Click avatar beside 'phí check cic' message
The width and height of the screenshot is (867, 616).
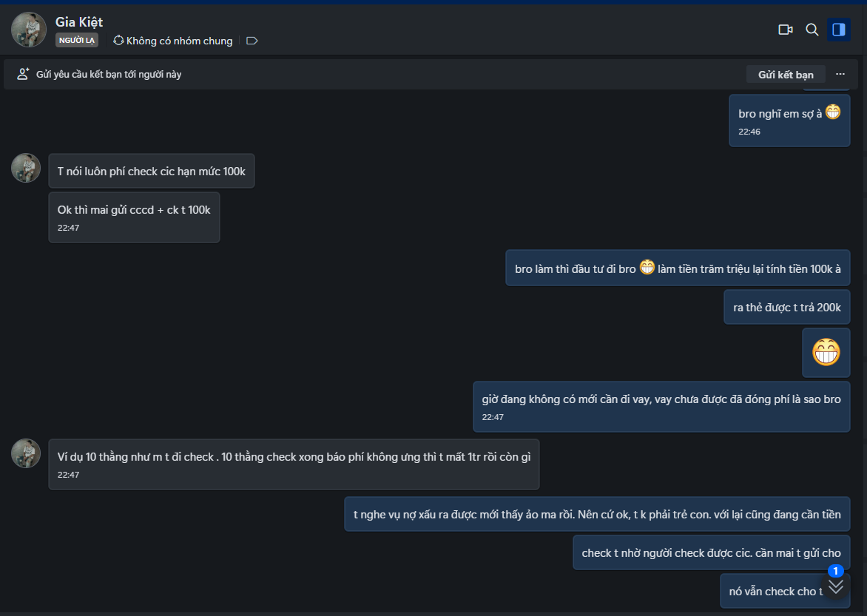[x=26, y=168]
